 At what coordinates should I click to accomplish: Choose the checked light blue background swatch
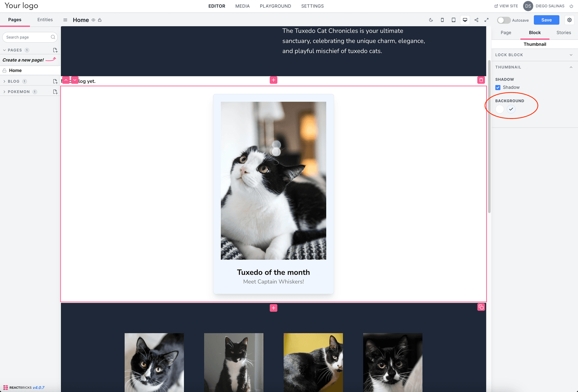point(511,109)
